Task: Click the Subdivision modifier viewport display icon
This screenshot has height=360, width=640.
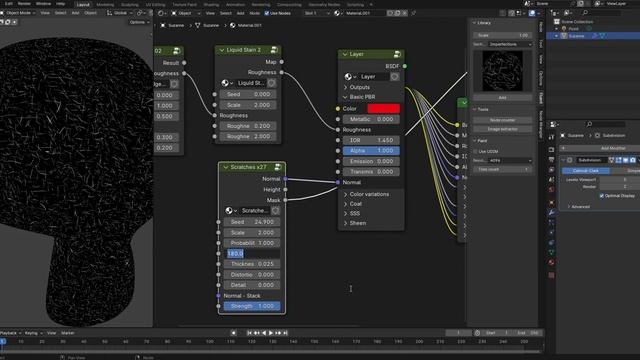Action: coord(626,160)
